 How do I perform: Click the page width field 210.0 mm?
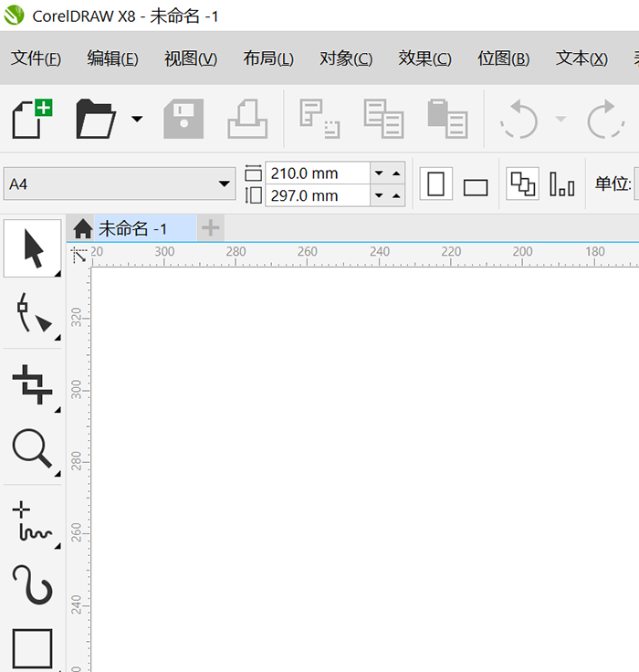(317, 173)
